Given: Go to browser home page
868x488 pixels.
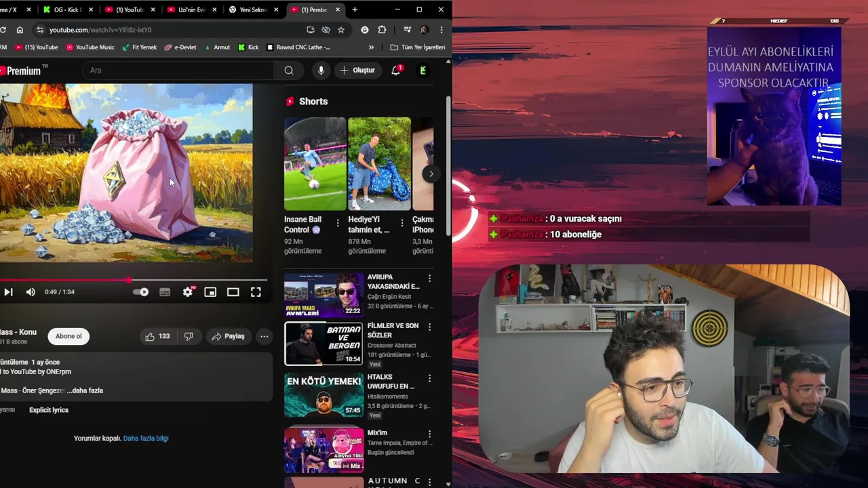Looking at the screenshot, I should (x=20, y=30).
